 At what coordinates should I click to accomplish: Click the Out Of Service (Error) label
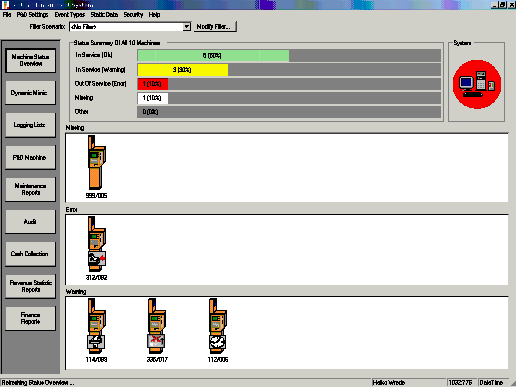101,84
